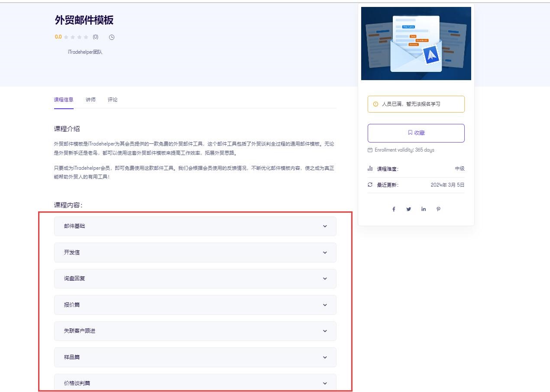Viewport: 550px width, 392px height.
Task: Click the 中级 difficulty value
Action: [x=459, y=168]
